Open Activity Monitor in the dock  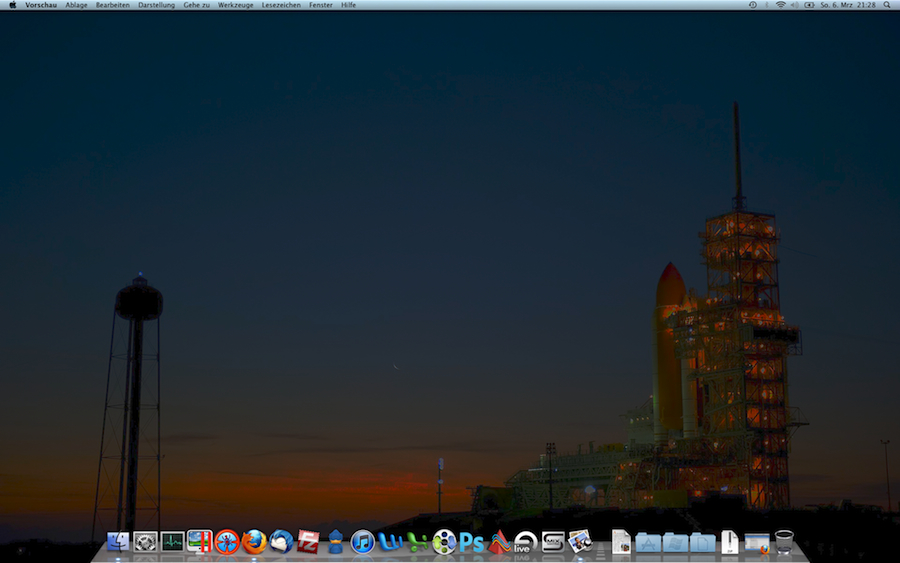(x=172, y=542)
